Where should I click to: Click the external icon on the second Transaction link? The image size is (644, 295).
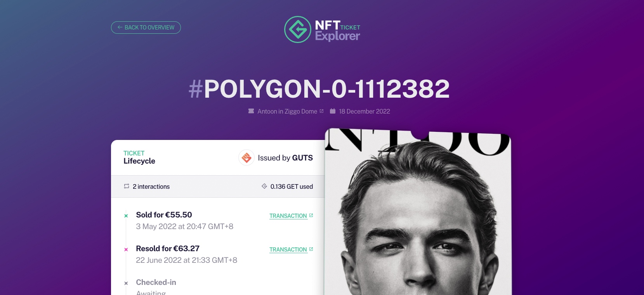click(x=311, y=249)
